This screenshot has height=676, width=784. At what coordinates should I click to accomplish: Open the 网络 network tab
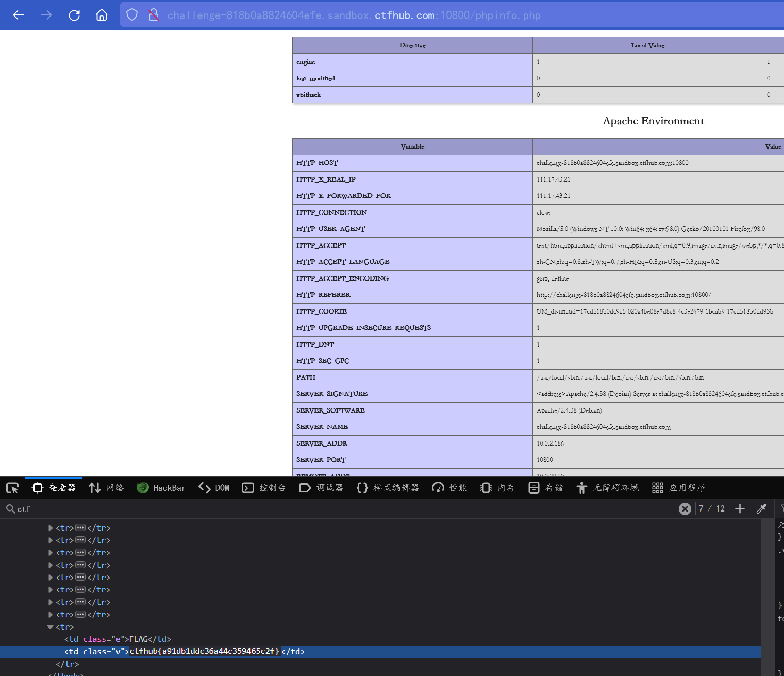106,488
